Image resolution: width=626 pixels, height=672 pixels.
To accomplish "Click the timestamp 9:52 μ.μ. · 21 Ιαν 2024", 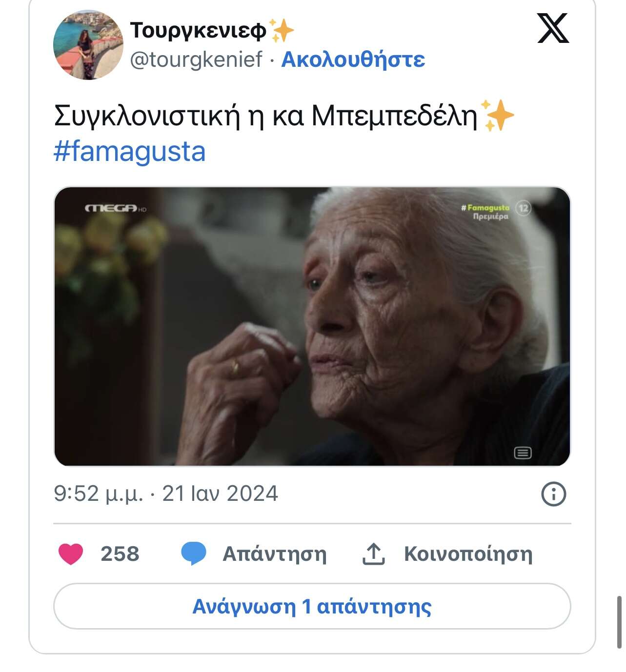I will (166, 494).
